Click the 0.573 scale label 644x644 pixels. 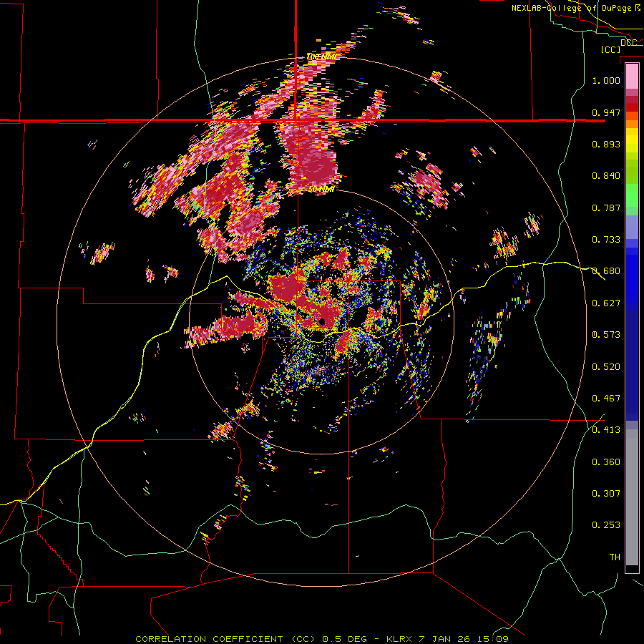pyautogui.click(x=606, y=335)
